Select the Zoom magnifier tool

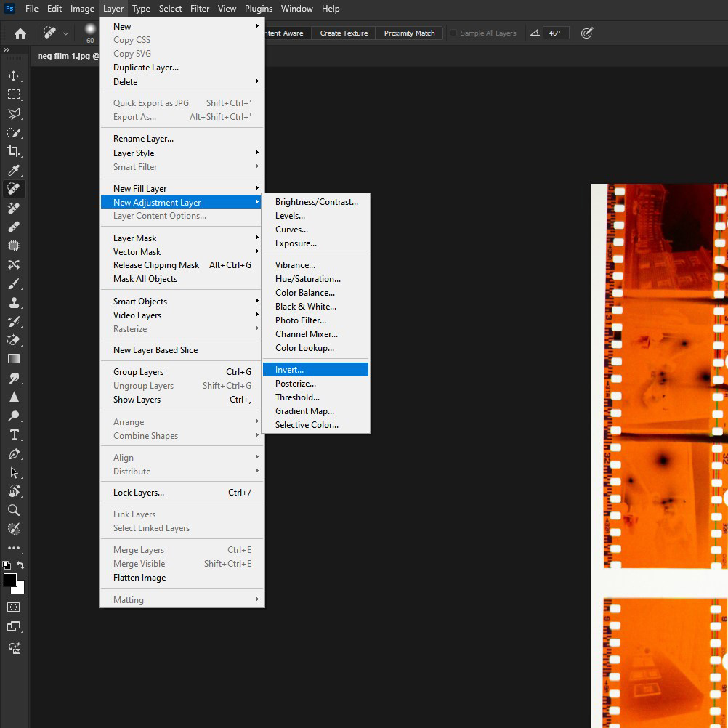click(x=14, y=510)
